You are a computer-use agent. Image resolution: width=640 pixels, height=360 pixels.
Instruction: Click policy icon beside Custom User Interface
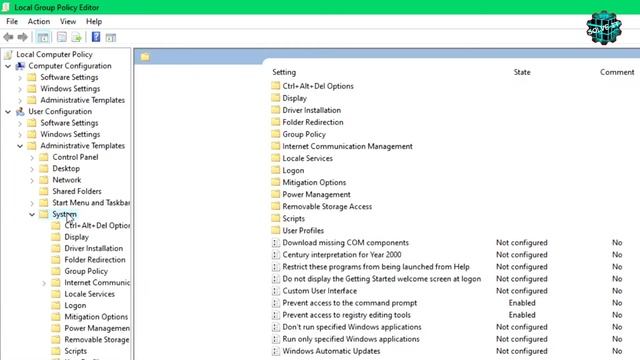point(276,291)
